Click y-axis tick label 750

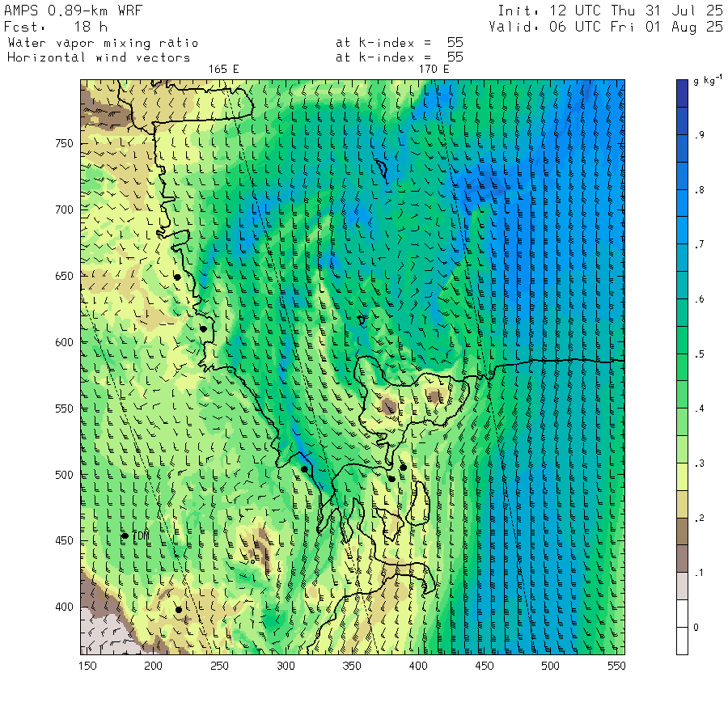(64, 143)
